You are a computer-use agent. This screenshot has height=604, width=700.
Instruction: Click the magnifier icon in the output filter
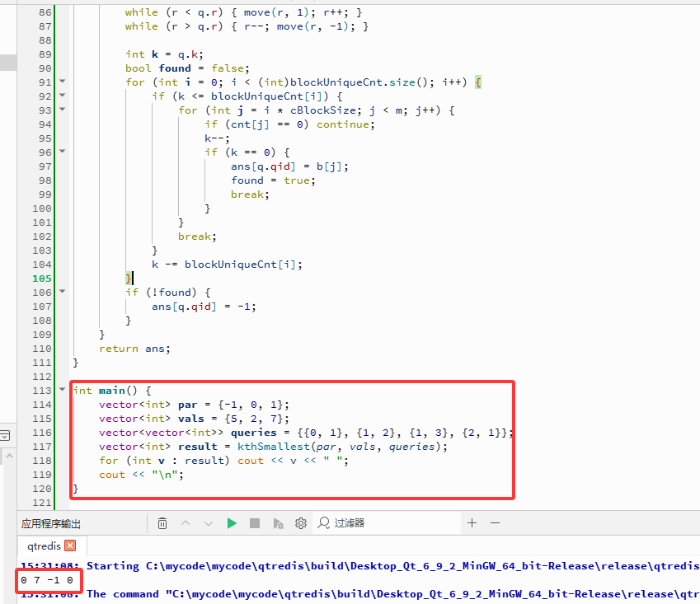coord(324,522)
